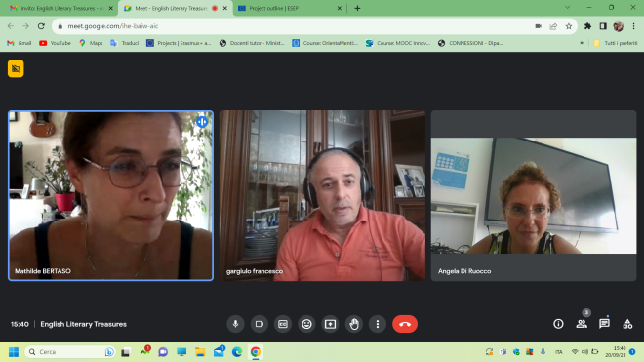644x362 pixels.
Task: Click the yellow camera-off indicator icon
Action: pos(16,68)
